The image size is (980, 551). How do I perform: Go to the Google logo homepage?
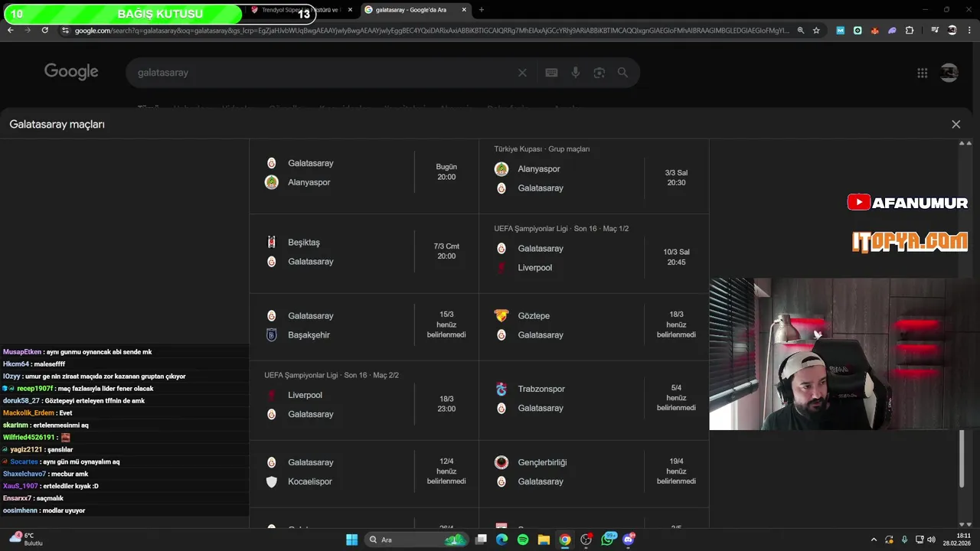(71, 72)
